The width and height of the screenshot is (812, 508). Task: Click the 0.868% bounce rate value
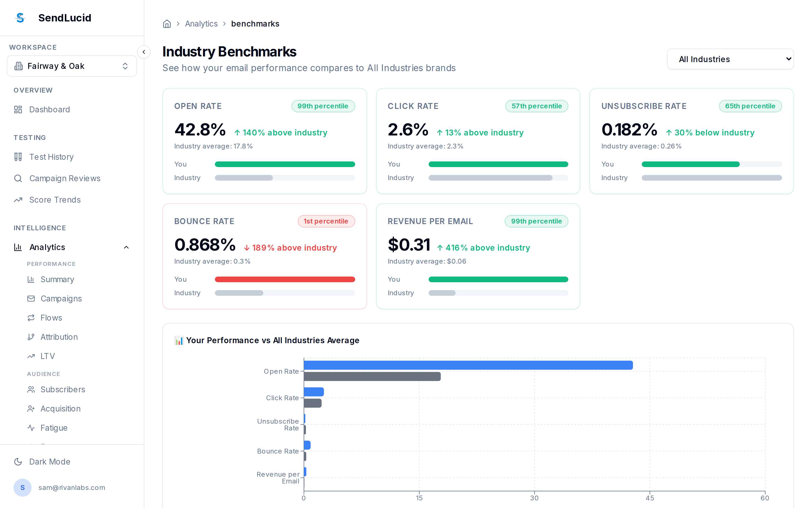click(205, 245)
